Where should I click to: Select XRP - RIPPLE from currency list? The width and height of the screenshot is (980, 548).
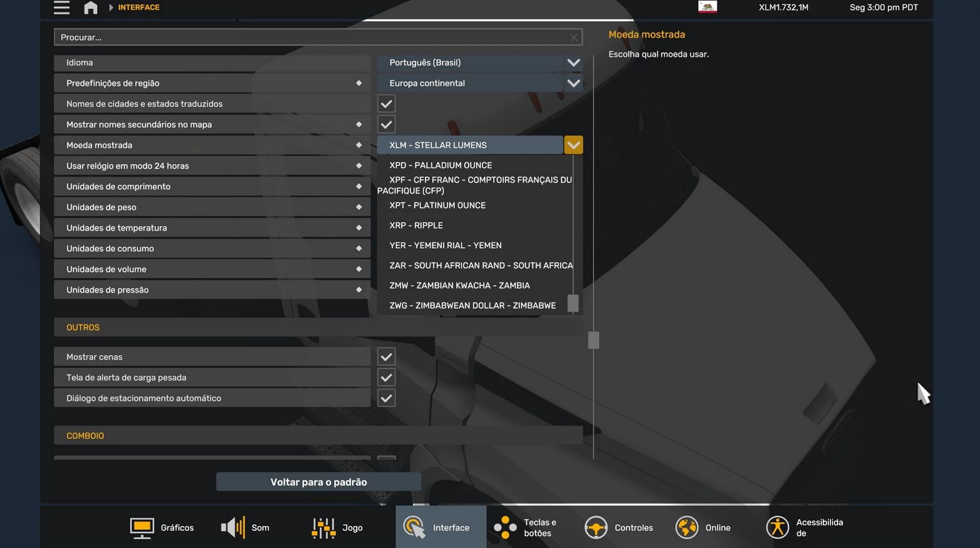[x=416, y=225]
